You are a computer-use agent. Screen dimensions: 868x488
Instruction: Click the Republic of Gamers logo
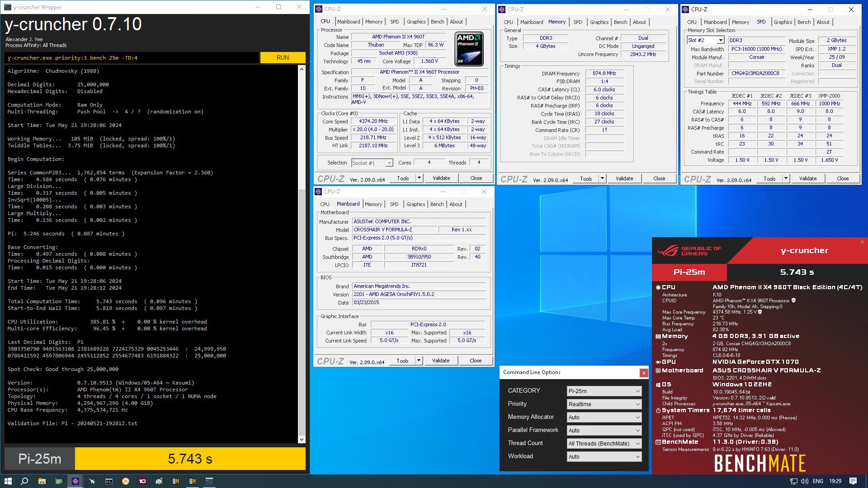689,251
